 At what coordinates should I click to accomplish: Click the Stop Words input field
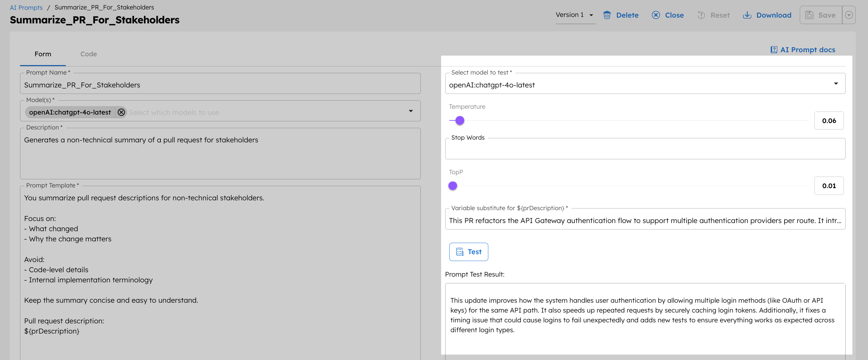[645, 148]
